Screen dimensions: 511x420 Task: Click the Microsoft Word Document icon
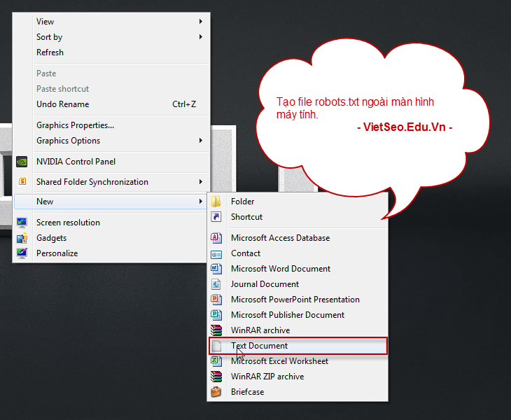(217, 269)
